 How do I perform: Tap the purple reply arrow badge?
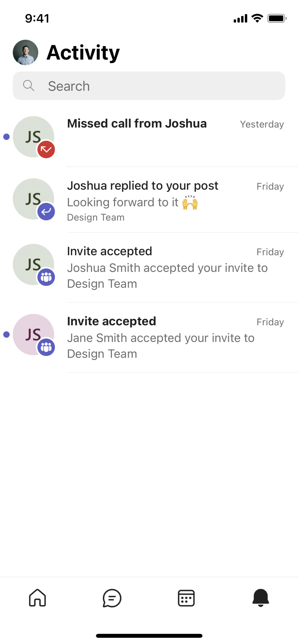[46, 212]
